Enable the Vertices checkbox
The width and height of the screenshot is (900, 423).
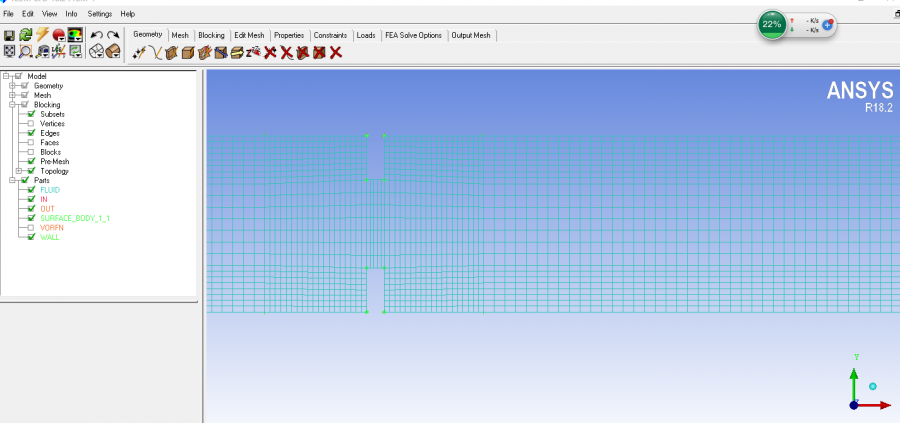31,123
